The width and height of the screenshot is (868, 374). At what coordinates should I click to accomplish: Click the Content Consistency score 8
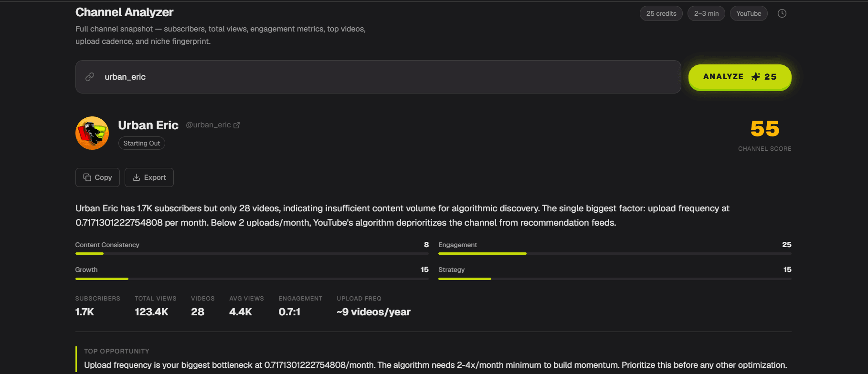(426, 245)
